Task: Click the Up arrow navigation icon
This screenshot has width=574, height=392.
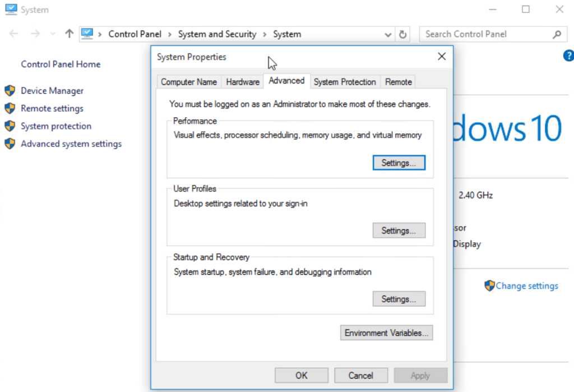Action: pyautogui.click(x=69, y=34)
